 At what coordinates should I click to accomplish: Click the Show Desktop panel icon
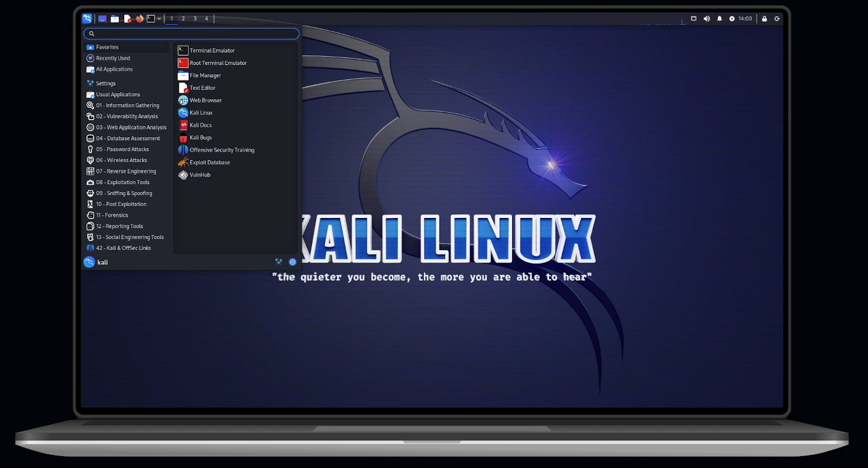pos(102,19)
